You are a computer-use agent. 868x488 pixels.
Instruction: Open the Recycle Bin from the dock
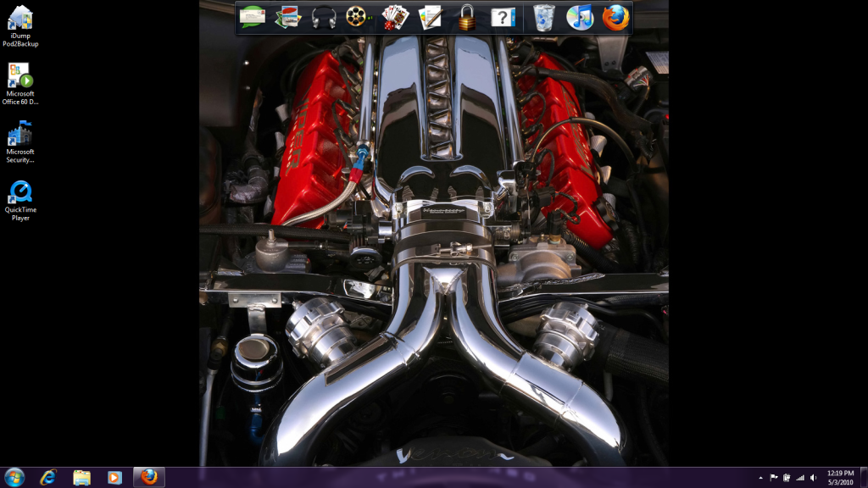pyautogui.click(x=544, y=17)
